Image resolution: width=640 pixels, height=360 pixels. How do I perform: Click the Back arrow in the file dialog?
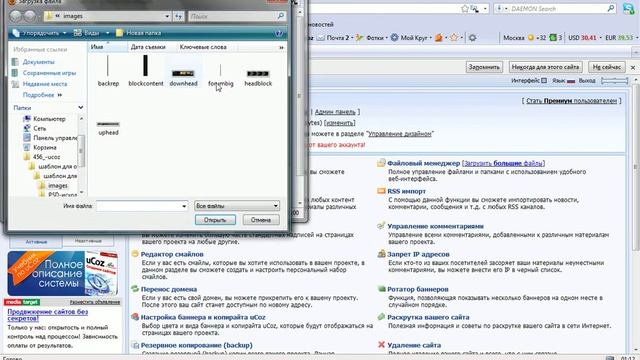16,16
